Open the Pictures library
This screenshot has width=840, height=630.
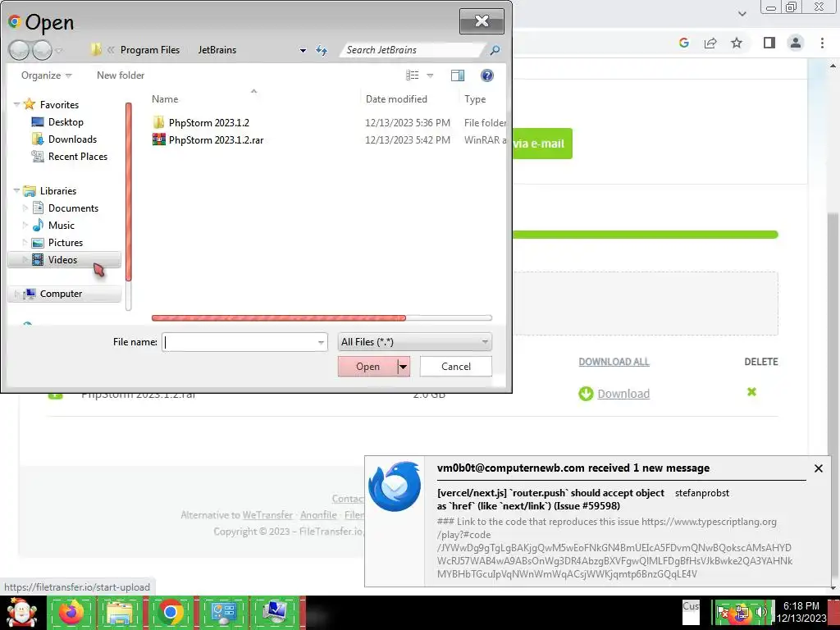pyautogui.click(x=66, y=243)
